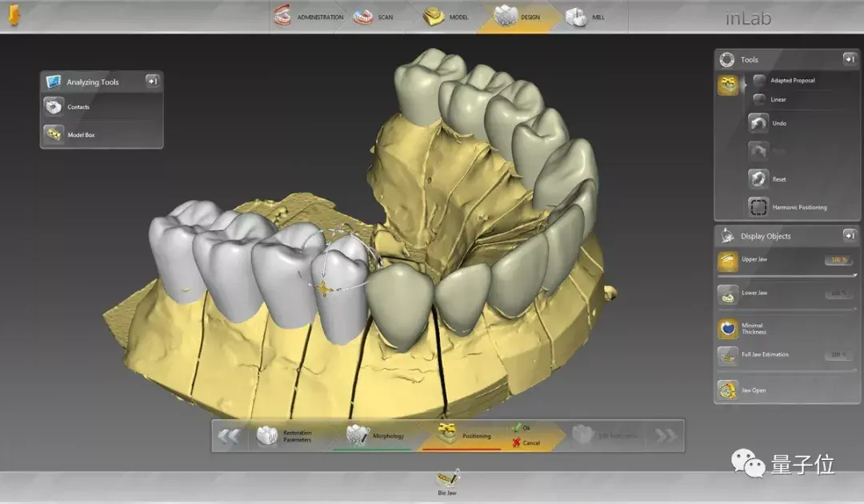This screenshot has width=864, height=504.
Task: Click the greyed-out Redo arrow icon
Action: point(758,150)
